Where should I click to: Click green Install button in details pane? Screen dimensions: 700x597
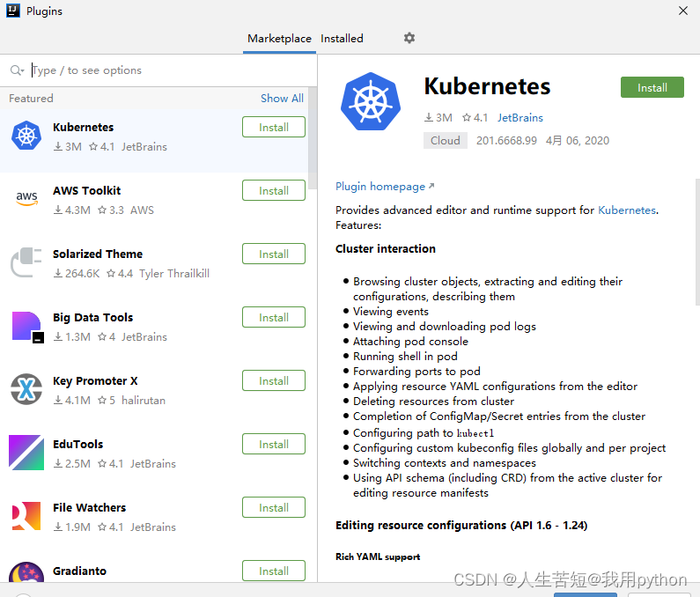[652, 87]
